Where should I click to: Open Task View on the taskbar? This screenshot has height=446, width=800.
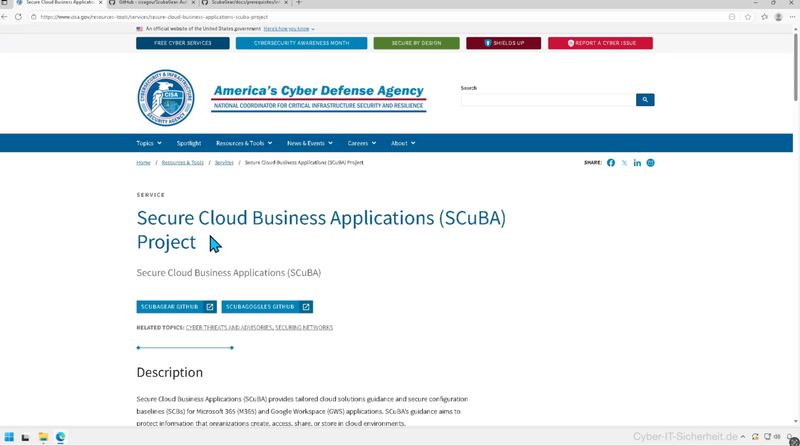pyautogui.click(x=26, y=437)
